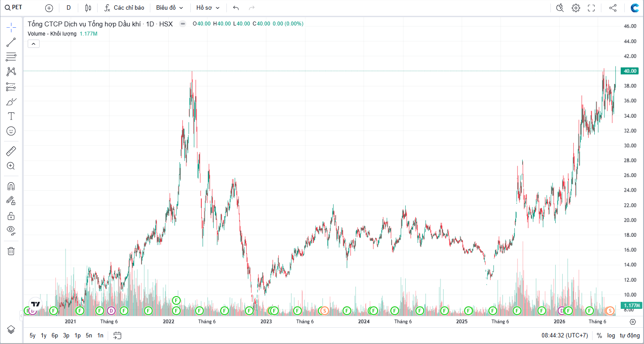This screenshot has height=344, width=644.
Task: Hide all drawings with the eye icon
Action: pos(11,231)
